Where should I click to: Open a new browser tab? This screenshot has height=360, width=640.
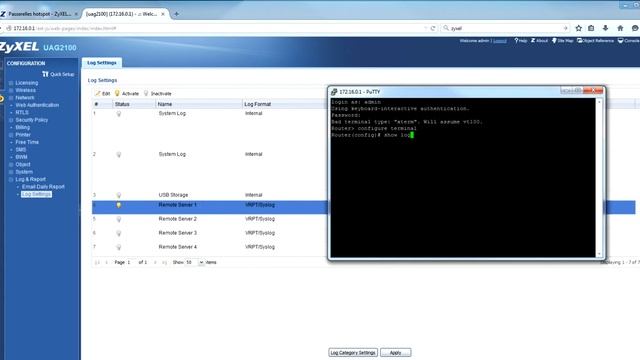[176, 14]
